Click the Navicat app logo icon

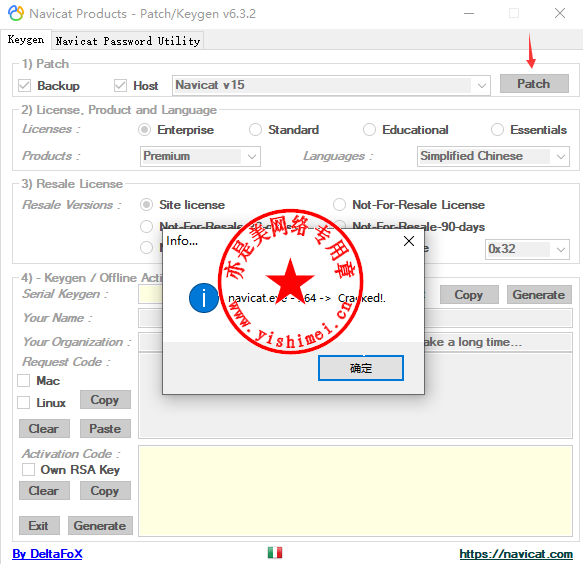click(x=16, y=13)
